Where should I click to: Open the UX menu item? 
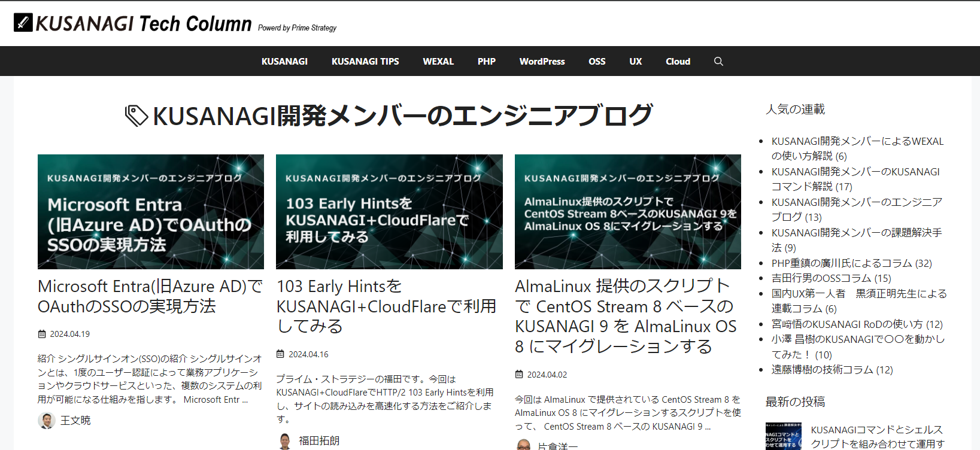[x=636, y=61]
